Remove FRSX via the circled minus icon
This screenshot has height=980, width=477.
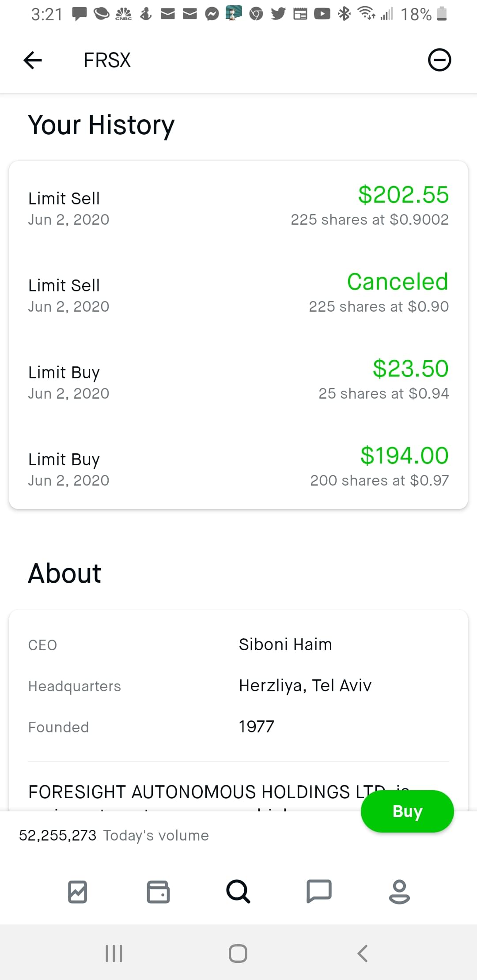tap(439, 60)
